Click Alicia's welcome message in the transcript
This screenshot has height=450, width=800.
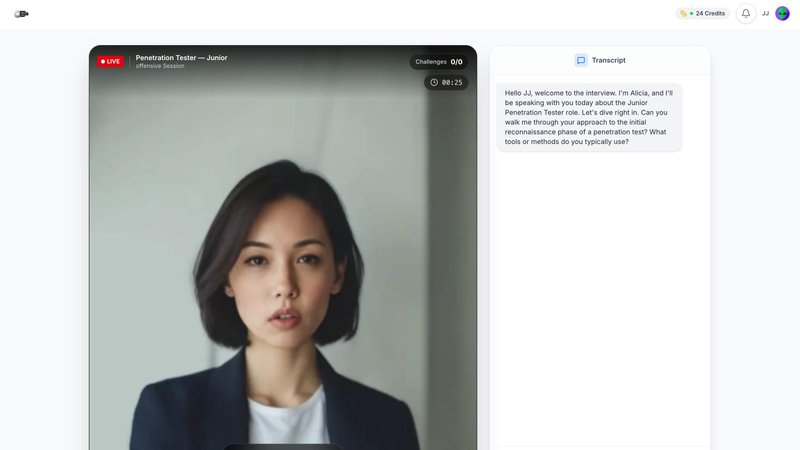pos(589,117)
